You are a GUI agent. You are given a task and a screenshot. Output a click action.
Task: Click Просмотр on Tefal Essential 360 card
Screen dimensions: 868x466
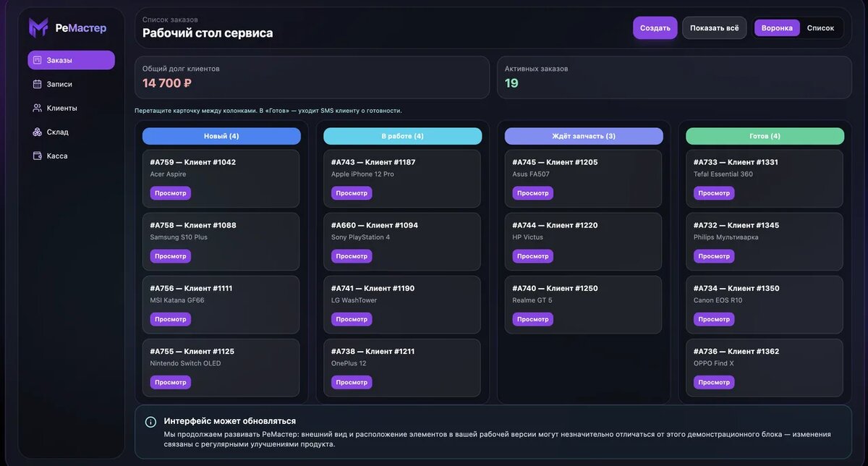(714, 193)
